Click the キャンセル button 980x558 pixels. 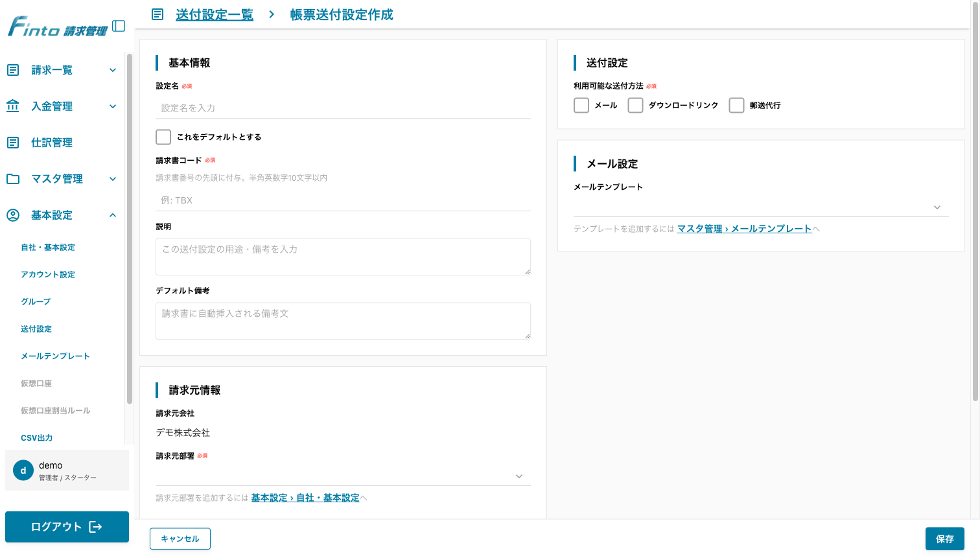tap(180, 539)
